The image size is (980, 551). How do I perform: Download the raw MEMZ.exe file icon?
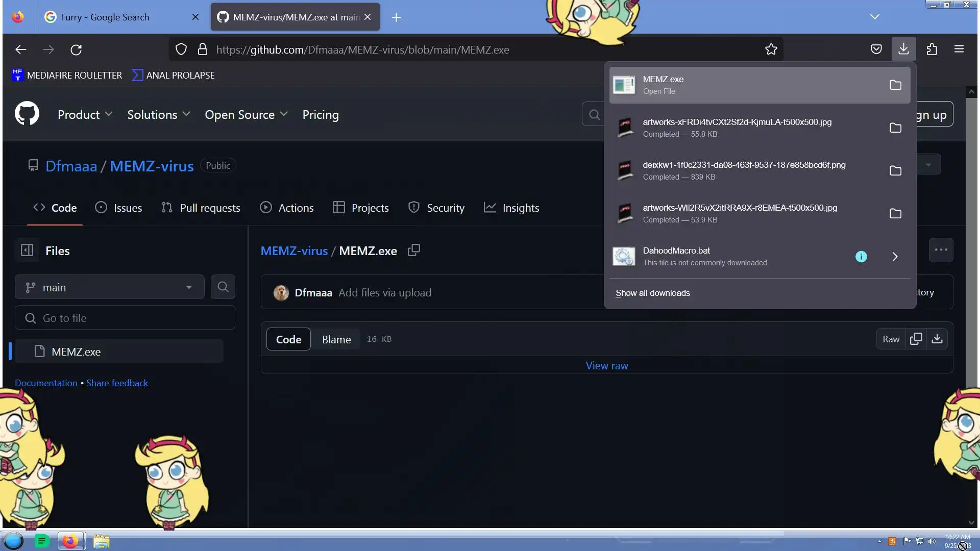(x=937, y=339)
